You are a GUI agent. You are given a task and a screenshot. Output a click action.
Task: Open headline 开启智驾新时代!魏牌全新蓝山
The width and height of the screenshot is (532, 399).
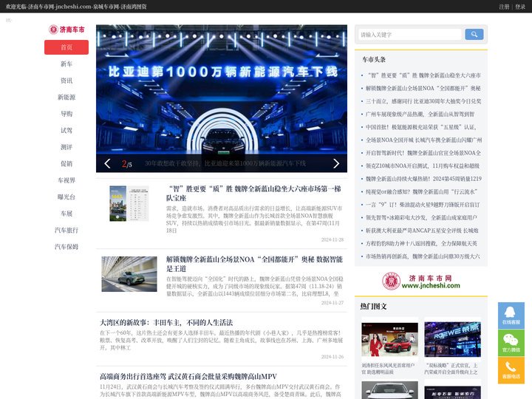[x=423, y=153]
